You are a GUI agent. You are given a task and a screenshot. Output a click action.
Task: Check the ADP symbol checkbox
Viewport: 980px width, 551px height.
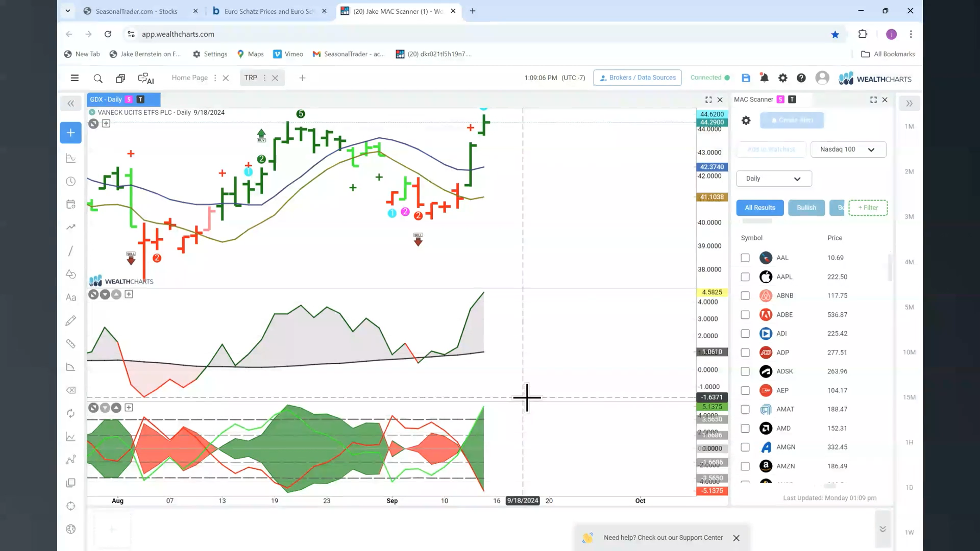coord(745,353)
